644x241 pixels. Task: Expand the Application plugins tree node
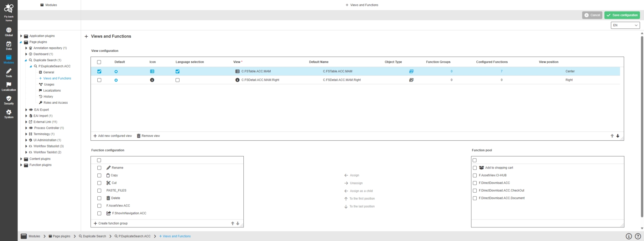21,36
